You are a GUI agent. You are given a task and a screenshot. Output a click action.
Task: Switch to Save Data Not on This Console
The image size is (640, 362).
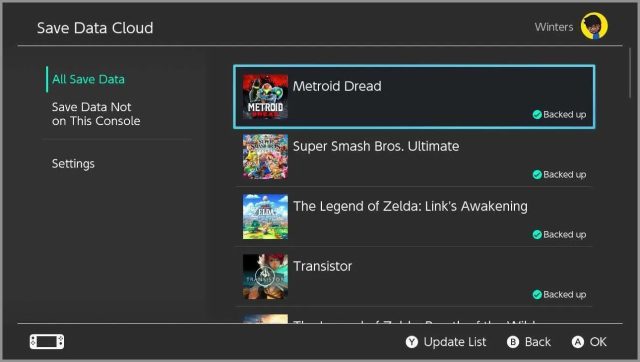[96, 114]
